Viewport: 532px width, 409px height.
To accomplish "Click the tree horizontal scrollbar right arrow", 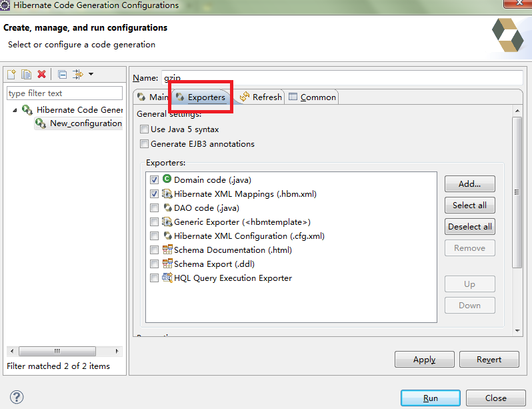I will coord(117,351).
